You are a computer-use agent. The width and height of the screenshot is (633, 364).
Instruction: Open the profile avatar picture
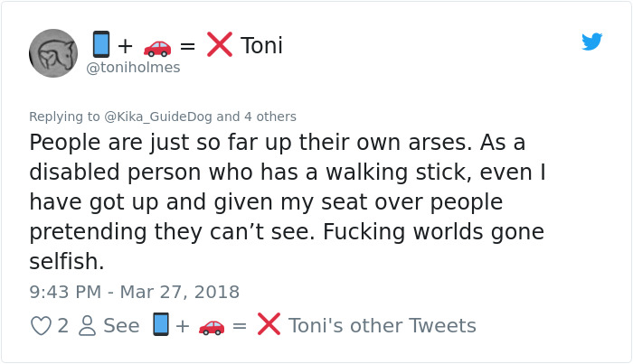pos(53,52)
